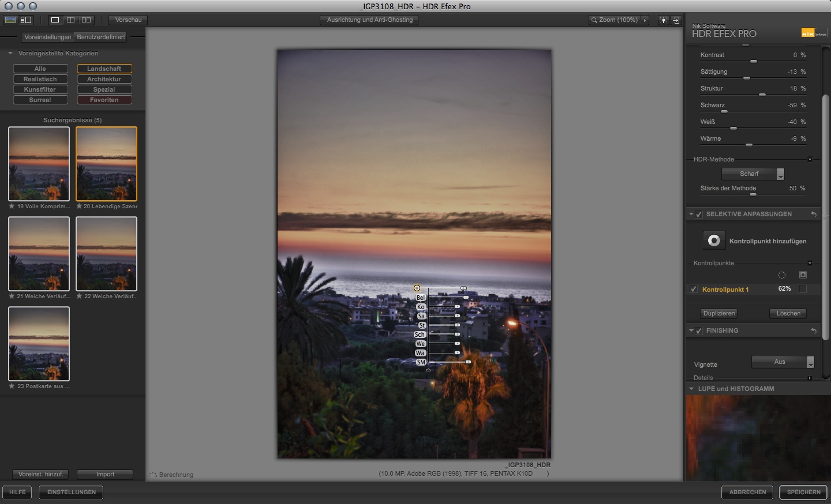Reset Selektive Anpassungen with undo arrow
The width and height of the screenshot is (831, 504).
pyautogui.click(x=814, y=214)
